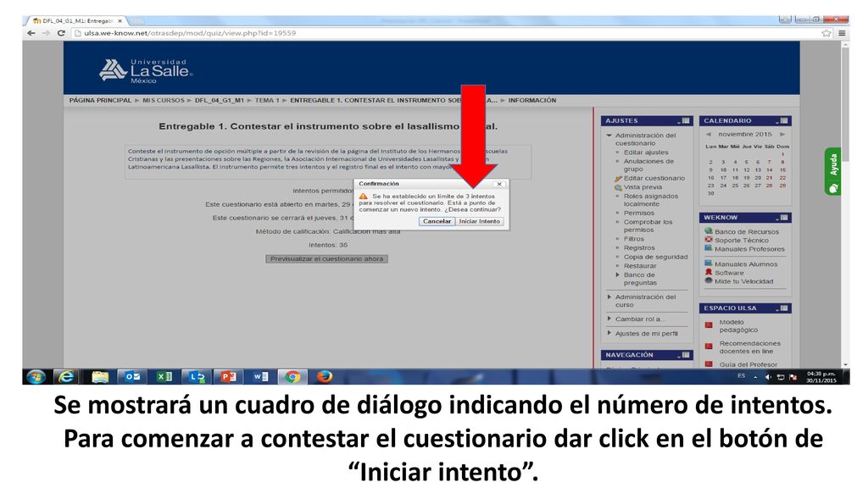Hide the NAVEGACIÓN block toggle

tap(679, 356)
